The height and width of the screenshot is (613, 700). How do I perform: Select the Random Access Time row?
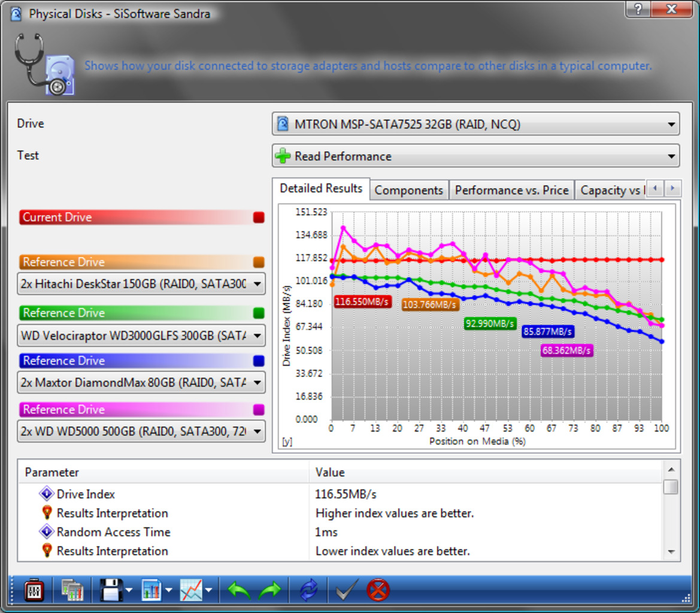point(340,532)
